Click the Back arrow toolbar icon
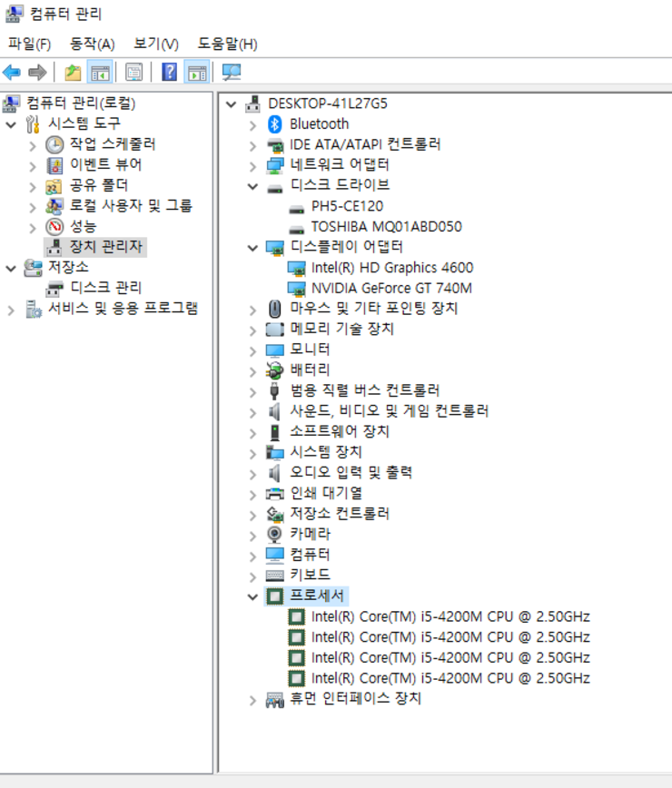 (12, 73)
